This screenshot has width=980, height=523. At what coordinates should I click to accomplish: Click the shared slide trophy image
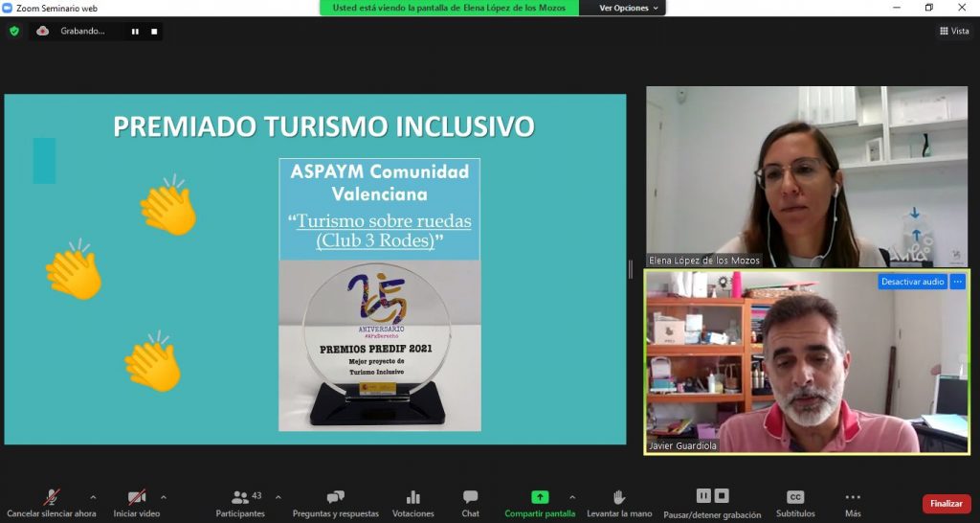pyautogui.click(x=379, y=346)
